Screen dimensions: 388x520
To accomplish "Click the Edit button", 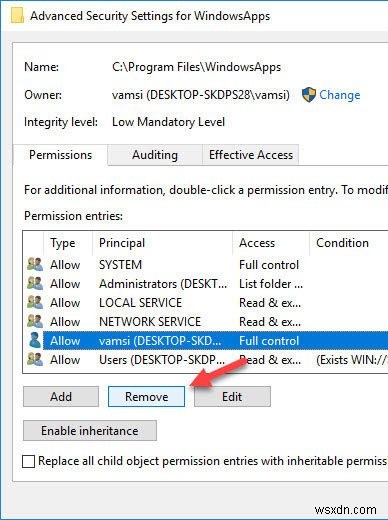I will click(x=232, y=397).
